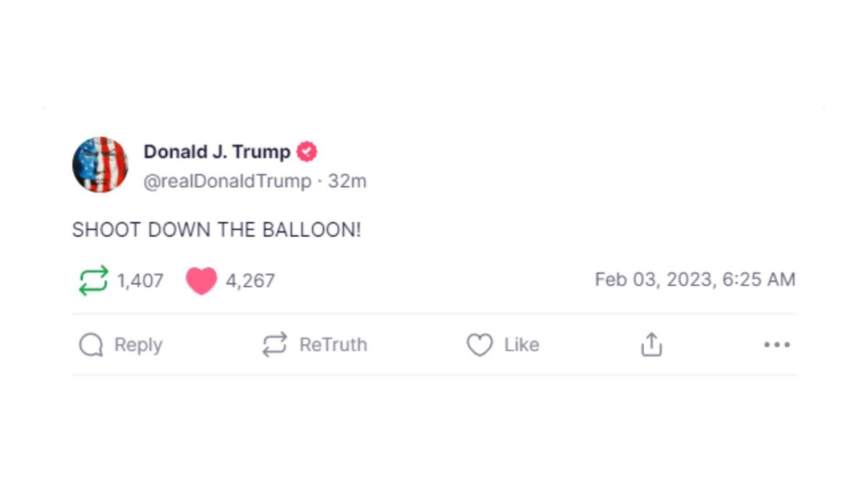Click the 6:25 AM post time

pyautogui.click(x=759, y=280)
